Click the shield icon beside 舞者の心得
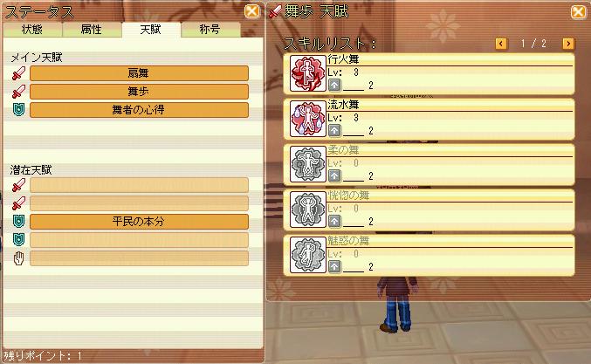 click(18, 110)
